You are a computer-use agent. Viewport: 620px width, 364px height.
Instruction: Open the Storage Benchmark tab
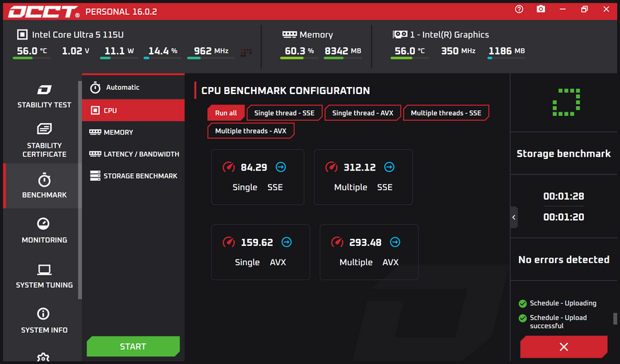point(140,176)
